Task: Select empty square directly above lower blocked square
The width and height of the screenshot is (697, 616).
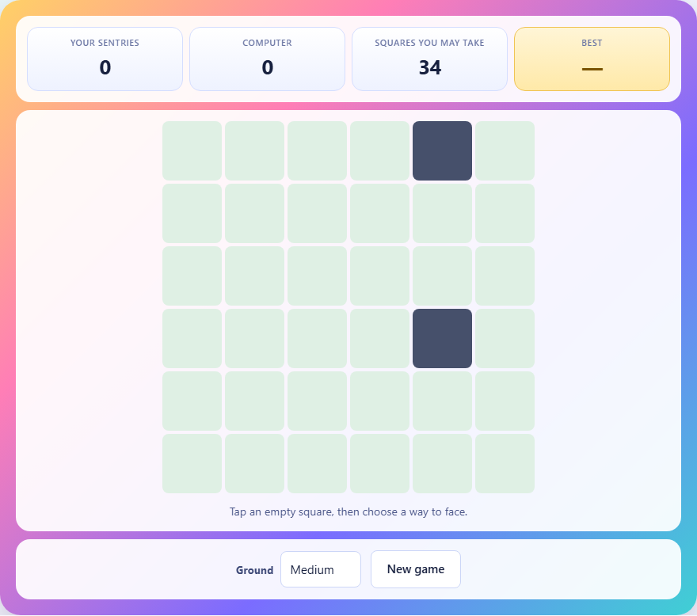Action: 442,276
